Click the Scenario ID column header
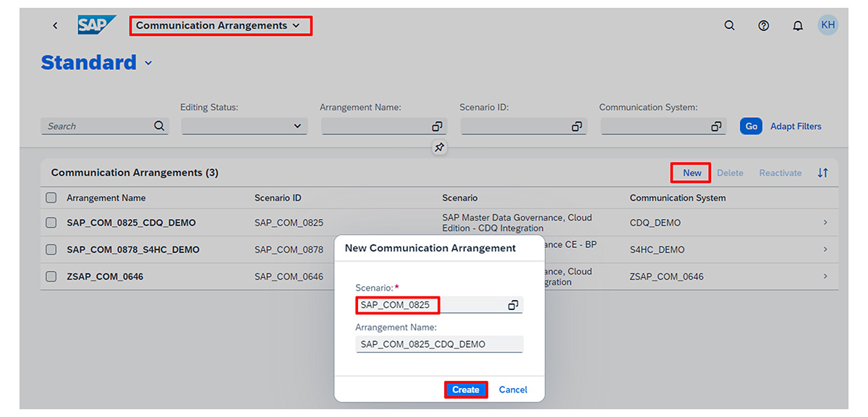 coord(278,198)
